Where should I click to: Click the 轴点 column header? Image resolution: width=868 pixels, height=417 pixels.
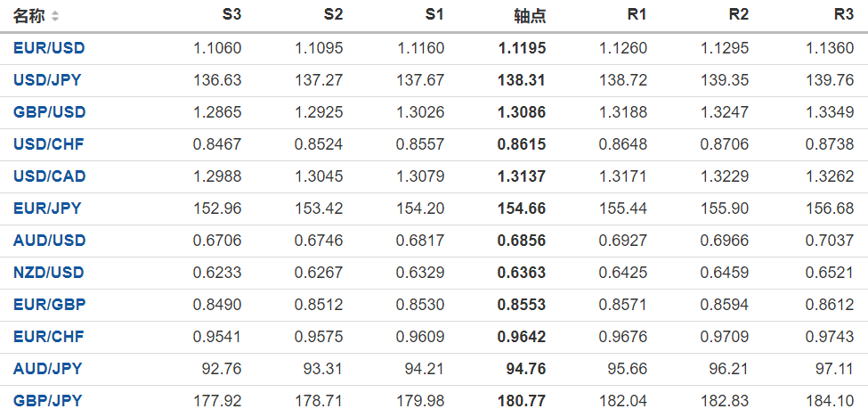coord(530,16)
